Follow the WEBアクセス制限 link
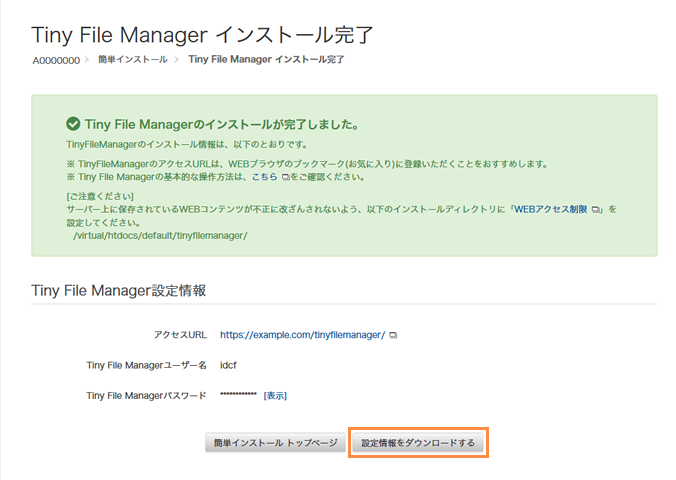The width and height of the screenshot is (676, 480). [x=551, y=210]
